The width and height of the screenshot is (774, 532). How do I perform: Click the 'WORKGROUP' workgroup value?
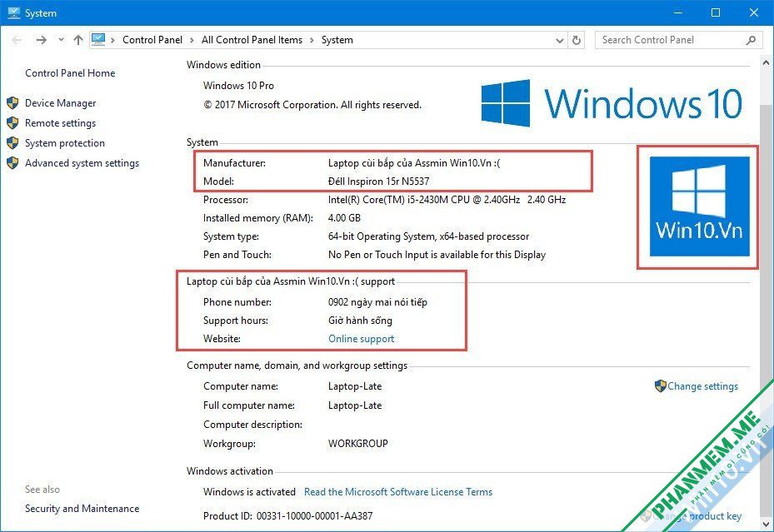pos(358,443)
